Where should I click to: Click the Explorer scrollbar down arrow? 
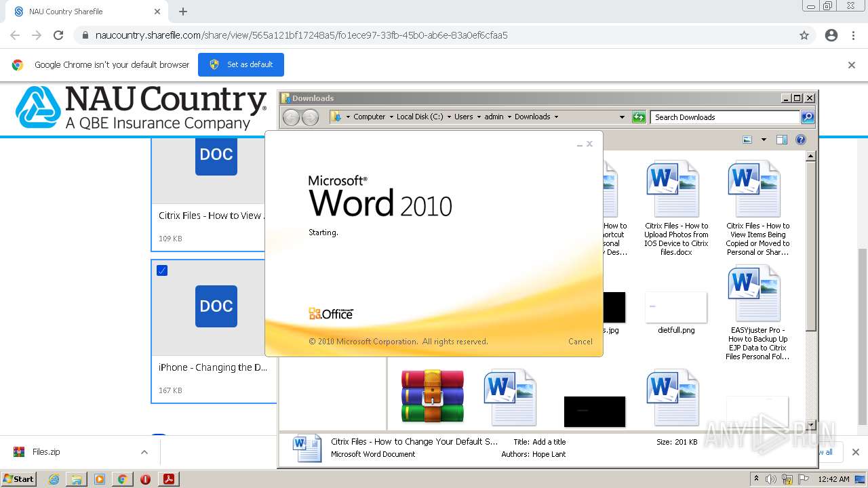(x=810, y=426)
